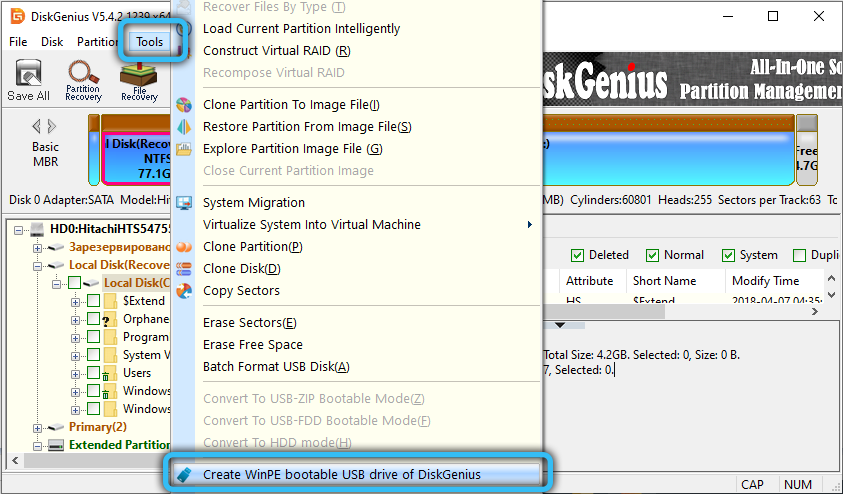
Task: Sort by Modify Time column header
Action: [x=765, y=281]
